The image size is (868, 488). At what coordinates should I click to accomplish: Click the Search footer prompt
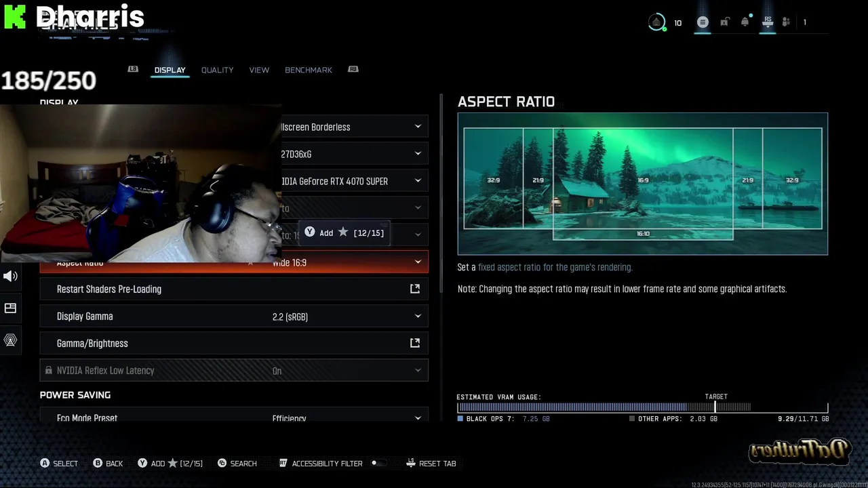237,463
